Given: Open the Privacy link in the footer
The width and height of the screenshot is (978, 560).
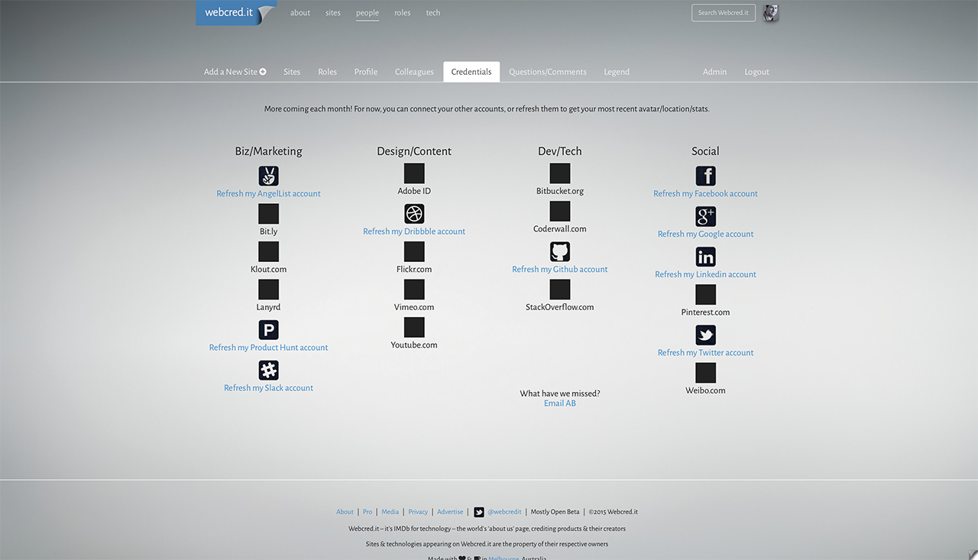Looking at the screenshot, I should 418,511.
